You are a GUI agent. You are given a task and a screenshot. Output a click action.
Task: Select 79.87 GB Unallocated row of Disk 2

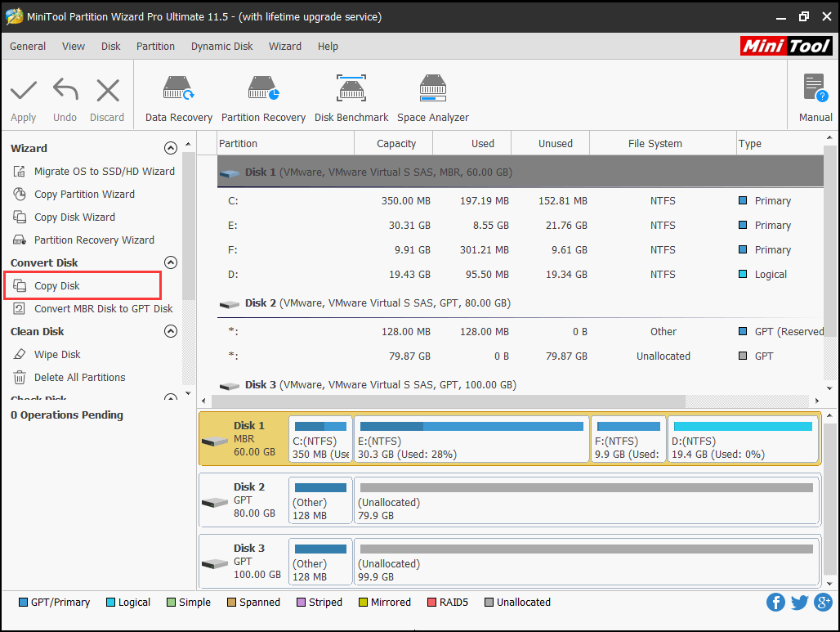click(x=521, y=356)
